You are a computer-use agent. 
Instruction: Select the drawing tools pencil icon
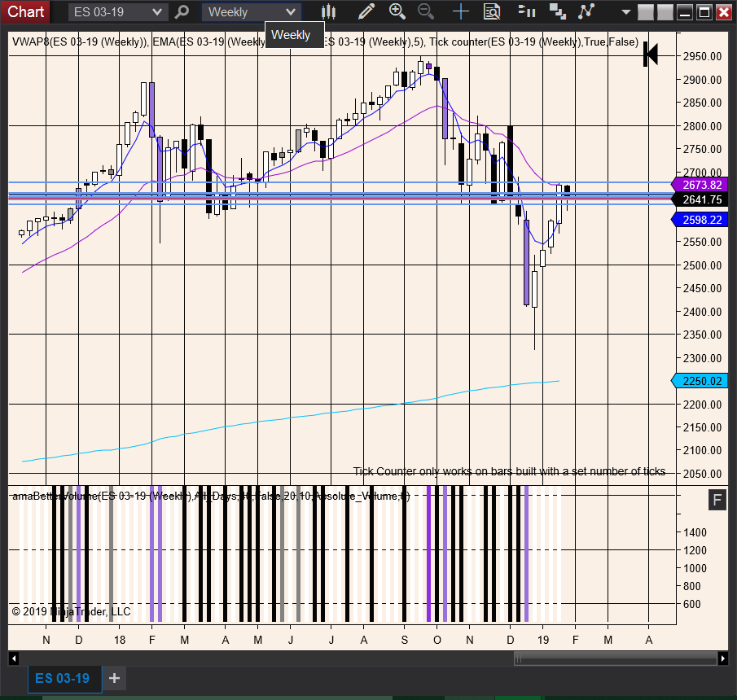pos(366,11)
